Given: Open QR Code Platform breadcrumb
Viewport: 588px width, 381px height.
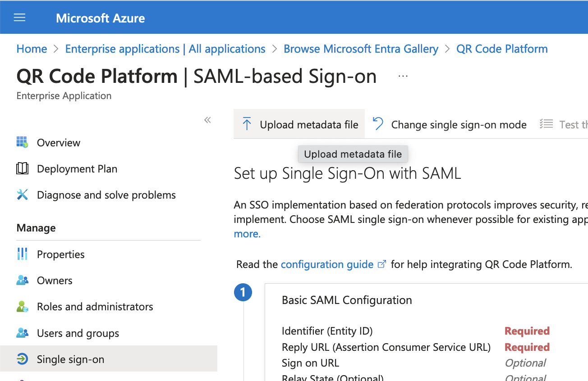Looking at the screenshot, I should [502, 49].
